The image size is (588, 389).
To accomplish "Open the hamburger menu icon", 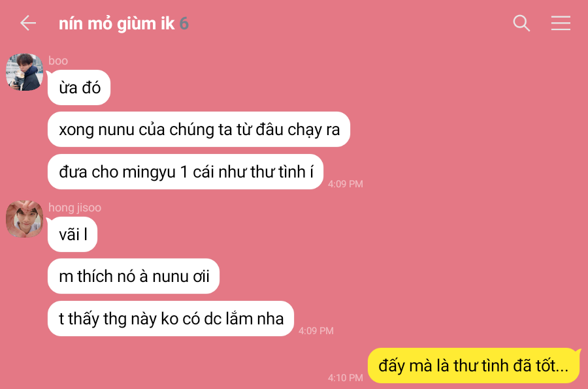I will click(x=561, y=23).
